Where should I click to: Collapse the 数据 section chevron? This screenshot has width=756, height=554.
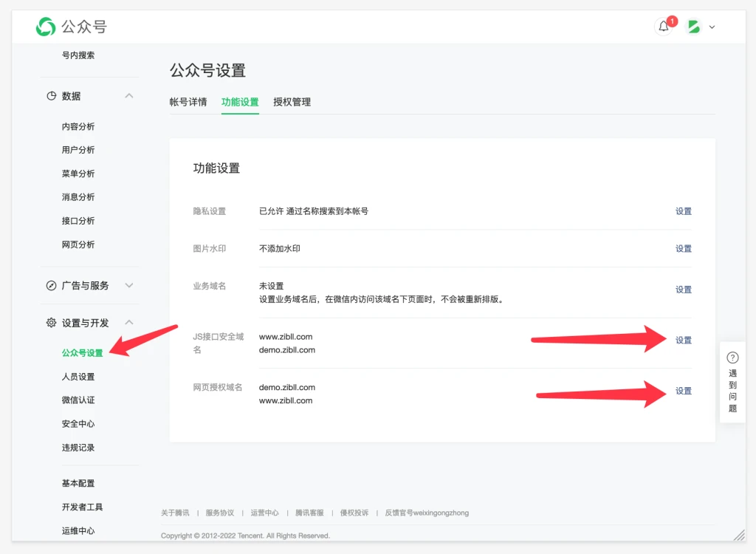pyautogui.click(x=129, y=96)
